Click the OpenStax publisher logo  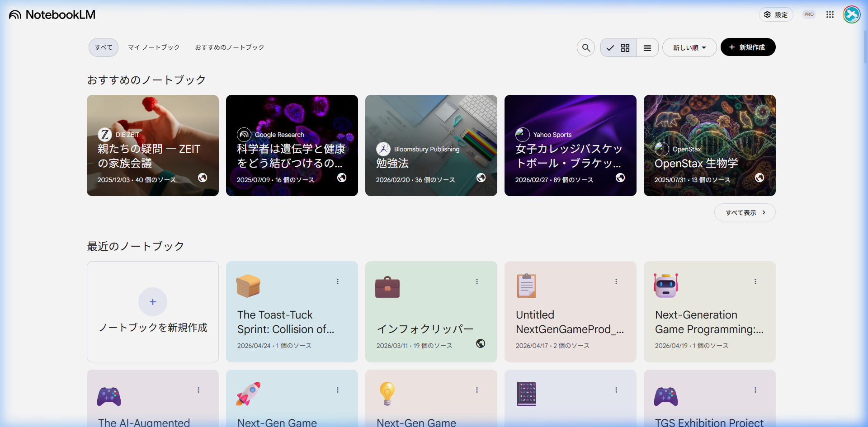click(662, 149)
